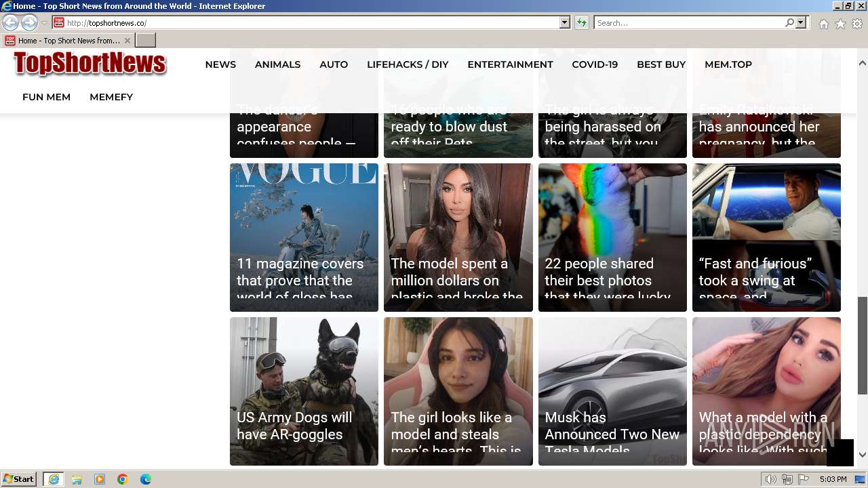The image size is (868, 488).
Task: Open the Fast and furious space article
Action: pyautogui.click(x=766, y=237)
